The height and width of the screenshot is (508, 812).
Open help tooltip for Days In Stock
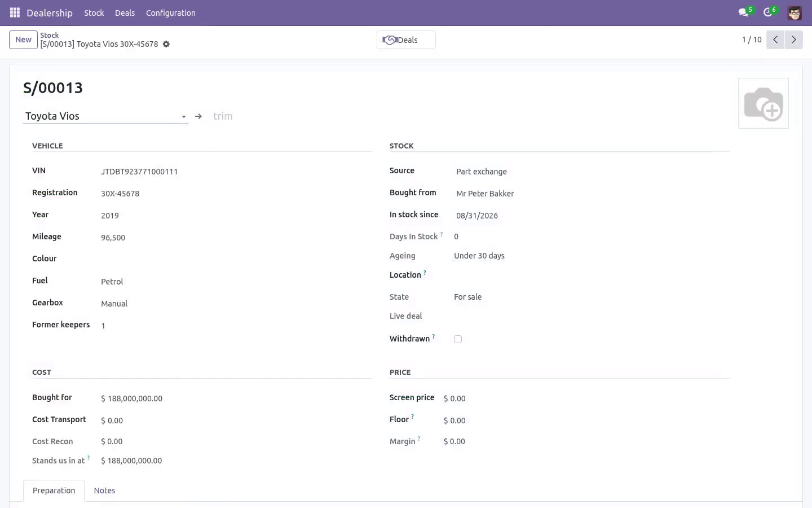click(x=442, y=234)
